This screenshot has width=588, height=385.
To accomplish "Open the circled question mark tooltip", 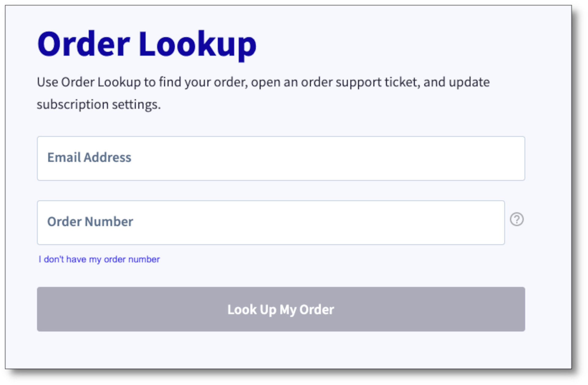I will tap(517, 219).
